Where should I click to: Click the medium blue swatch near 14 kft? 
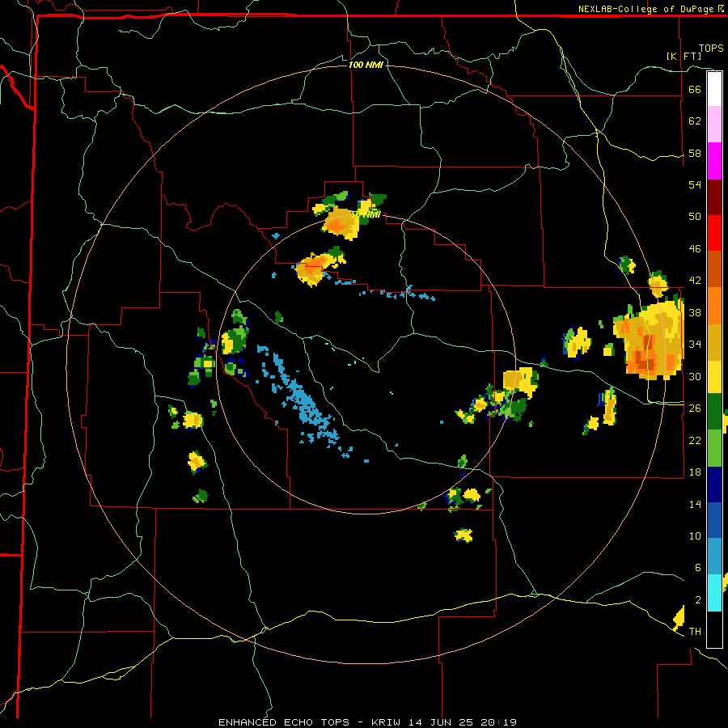(x=714, y=520)
